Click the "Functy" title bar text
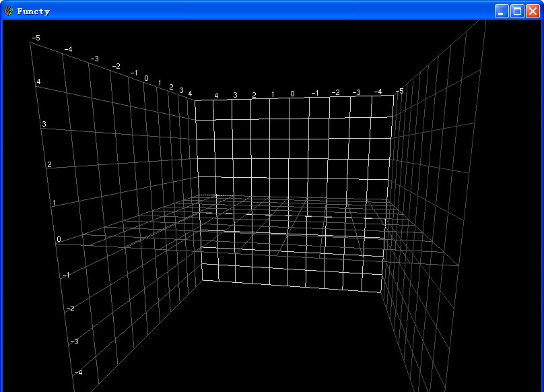The height and width of the screenshot is (392, 544). tap(33, 11)
